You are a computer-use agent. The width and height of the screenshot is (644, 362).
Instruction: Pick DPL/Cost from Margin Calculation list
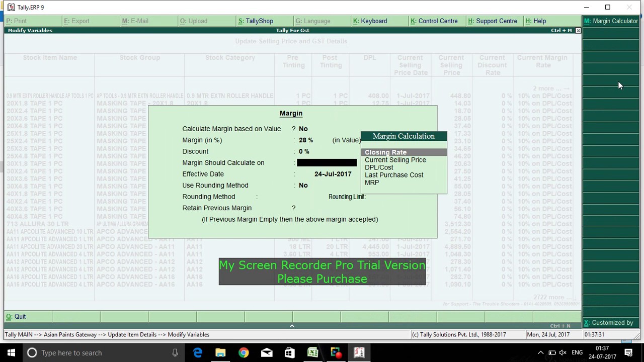point(379,167)
